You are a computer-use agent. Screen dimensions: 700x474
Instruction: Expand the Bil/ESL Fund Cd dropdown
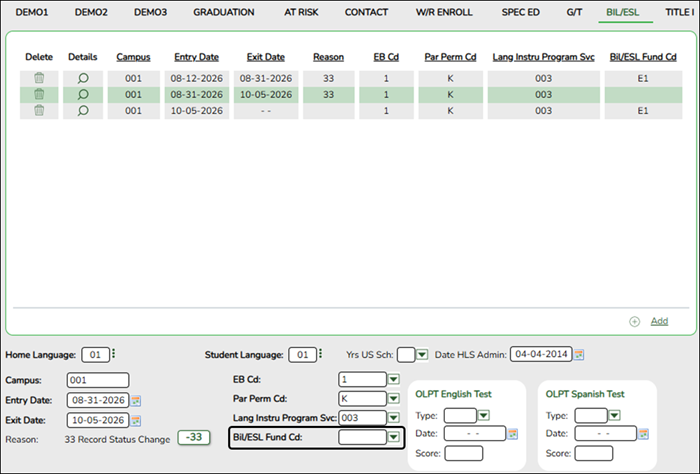click(393, 437)
